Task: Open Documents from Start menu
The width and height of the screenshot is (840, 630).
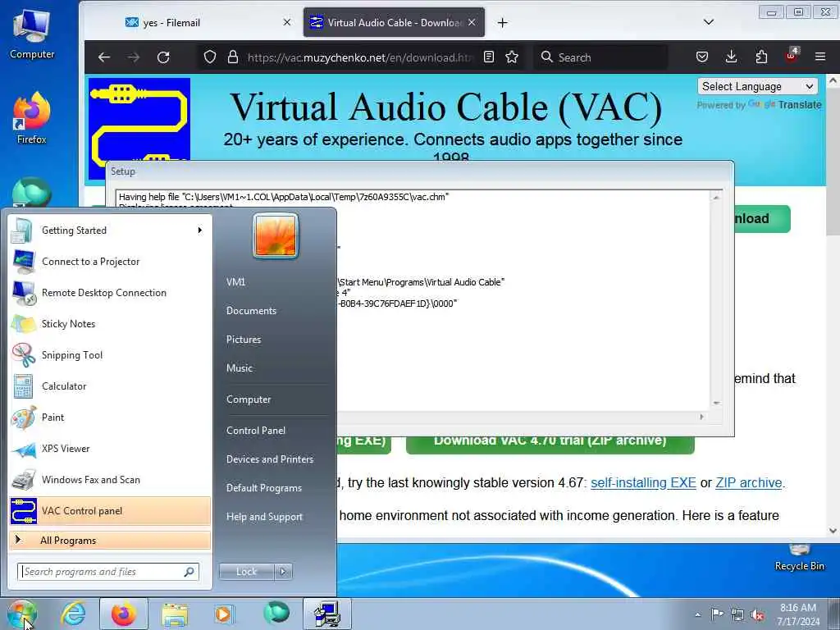Action: click(x=251, y=311)
